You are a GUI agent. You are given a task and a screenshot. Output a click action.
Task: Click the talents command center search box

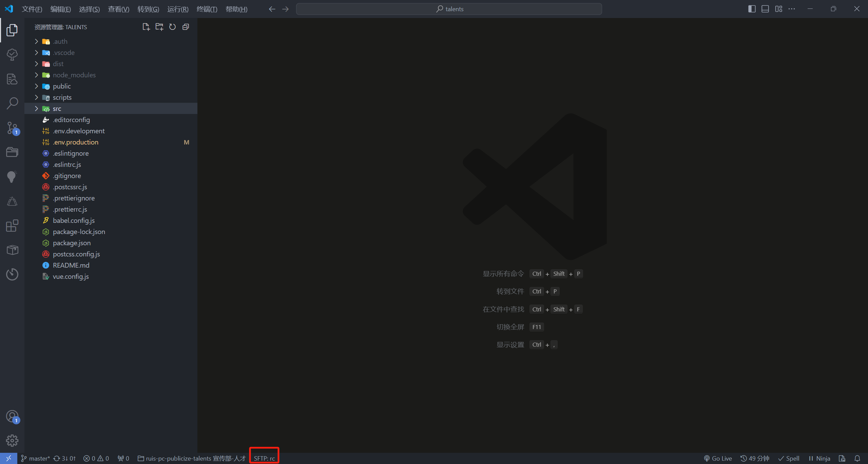pyautogui.click(x=449, y=9)
